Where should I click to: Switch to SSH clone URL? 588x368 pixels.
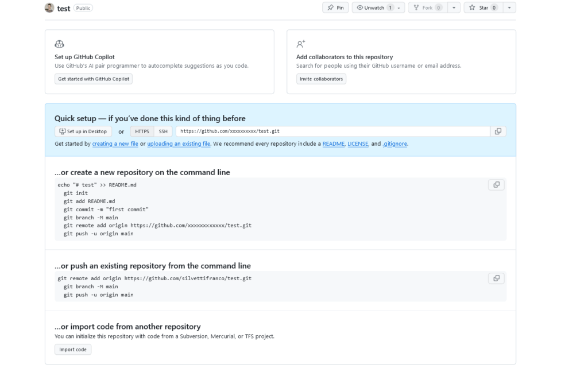pyautogui.click(x=163, y=131)
